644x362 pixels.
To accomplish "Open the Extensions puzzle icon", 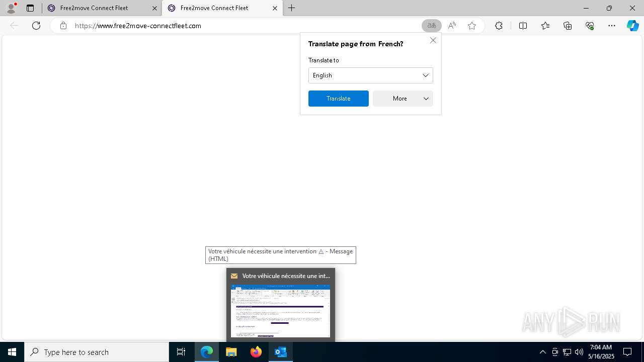I will pyautogui.click(x=499, y=26).
